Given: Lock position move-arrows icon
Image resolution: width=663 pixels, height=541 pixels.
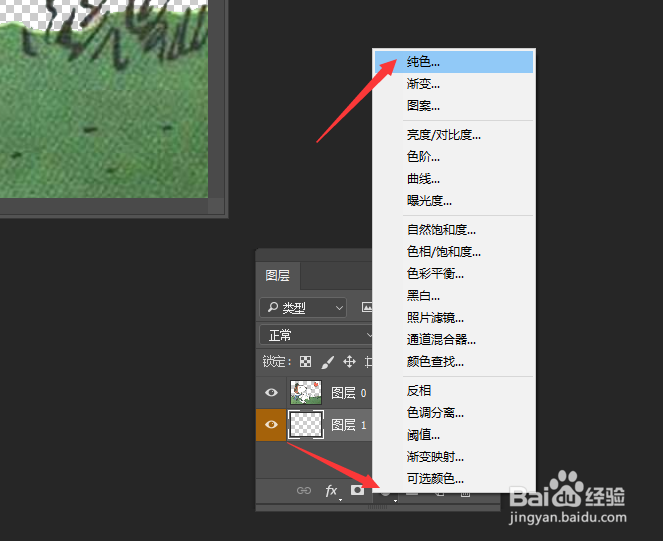Looking at the screenshot, I should click(349, 362).
